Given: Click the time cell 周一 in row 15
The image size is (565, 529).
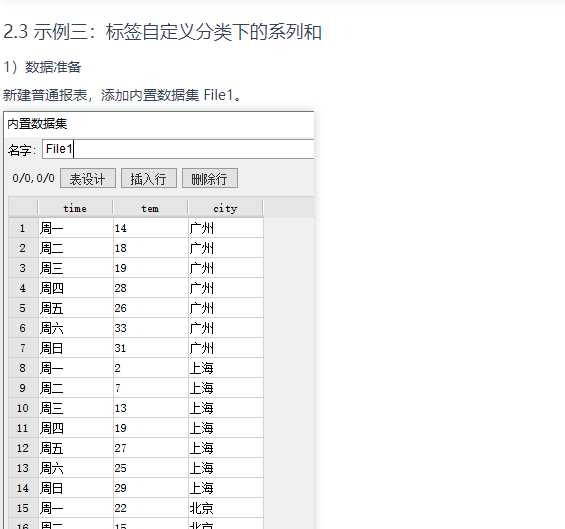Looking at the screenshot, I should [x=75, y=508].
